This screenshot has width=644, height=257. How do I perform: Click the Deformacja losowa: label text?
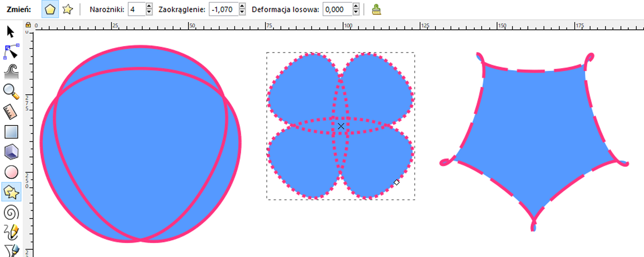(285, 9)
